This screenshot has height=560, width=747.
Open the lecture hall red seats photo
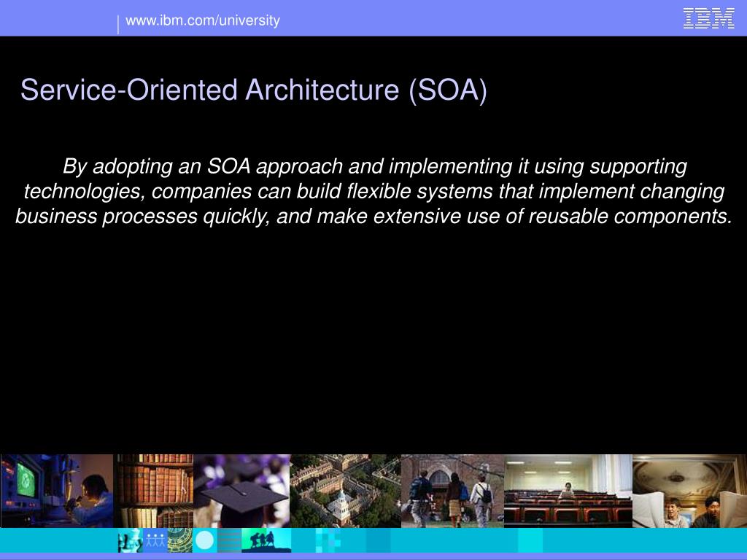click(568, 491)
